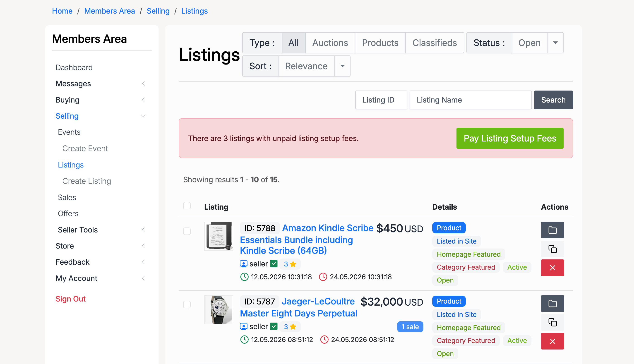
Task: Open Members Area breadcrumb
Action: pos(110,11)
